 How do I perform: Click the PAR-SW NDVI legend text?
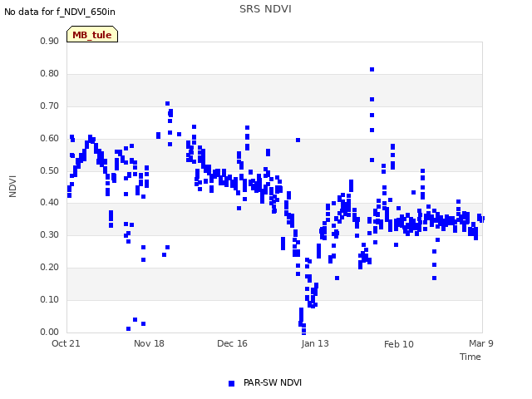tap(273, 382)
